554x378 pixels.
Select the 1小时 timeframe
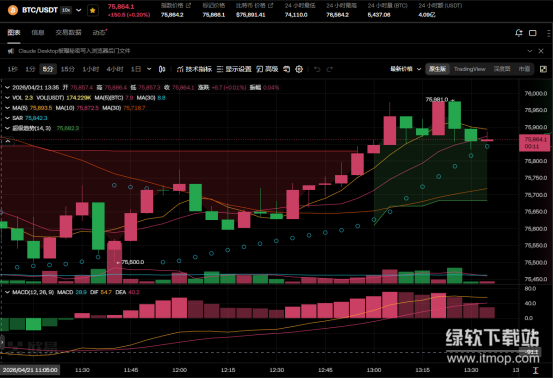point(91,69)
